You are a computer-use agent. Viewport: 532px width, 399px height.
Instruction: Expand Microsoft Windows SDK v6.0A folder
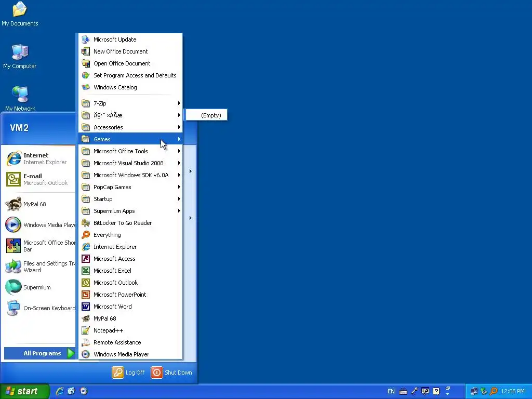(x=130, y=175)
